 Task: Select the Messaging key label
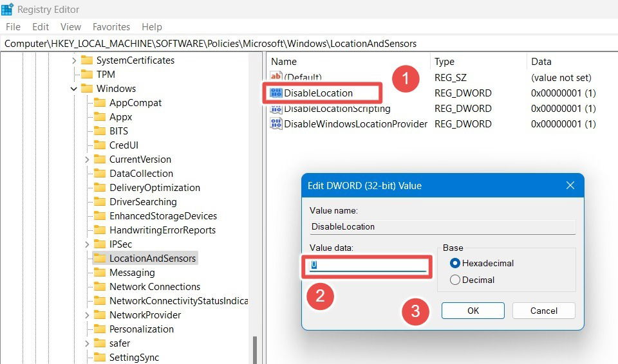click(132, 273)
